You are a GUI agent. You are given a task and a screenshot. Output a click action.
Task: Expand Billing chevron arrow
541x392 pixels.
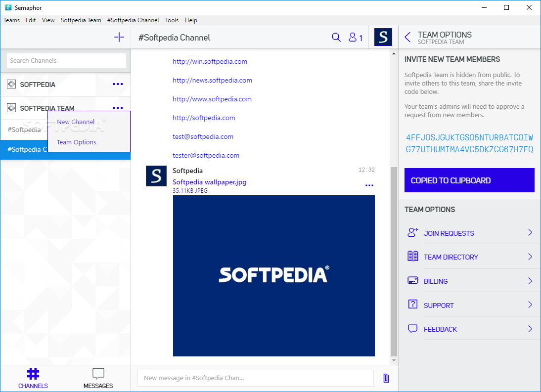(x=530, y=281)
